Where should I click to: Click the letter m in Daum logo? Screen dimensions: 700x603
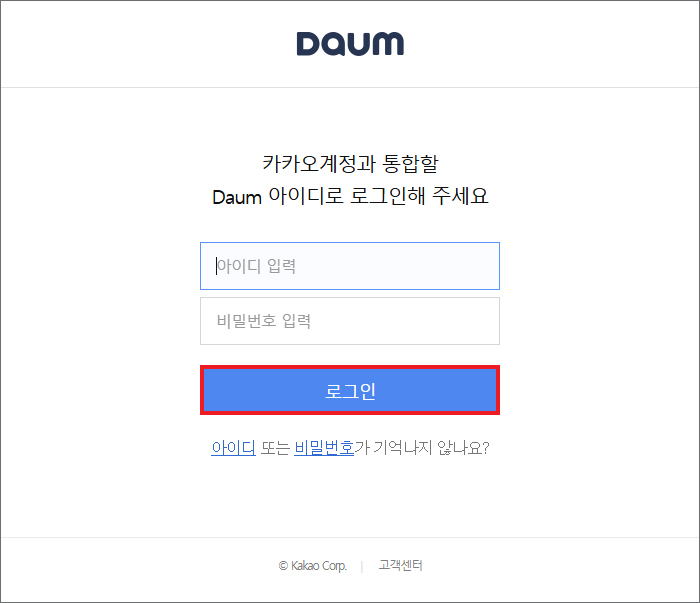point(387,44)
